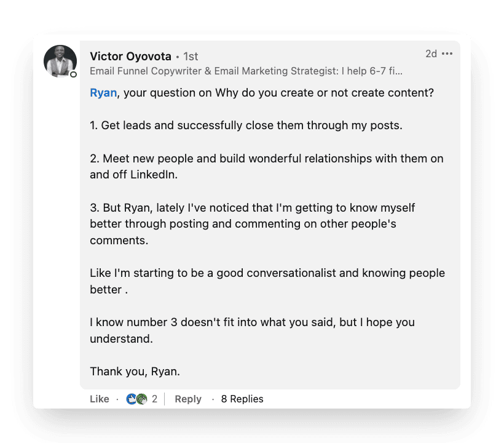
Task: Open the reactions count showing 2
Action: 154,399
